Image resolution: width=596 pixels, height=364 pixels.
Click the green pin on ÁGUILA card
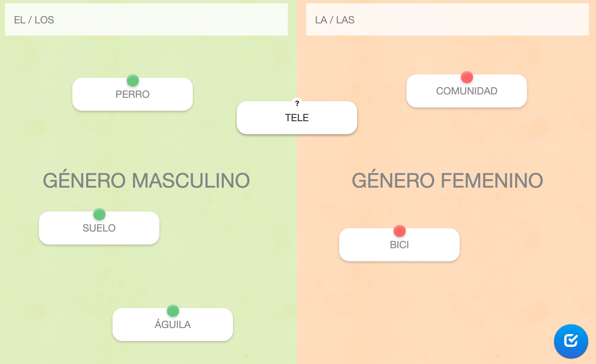(x=173, y=311)
